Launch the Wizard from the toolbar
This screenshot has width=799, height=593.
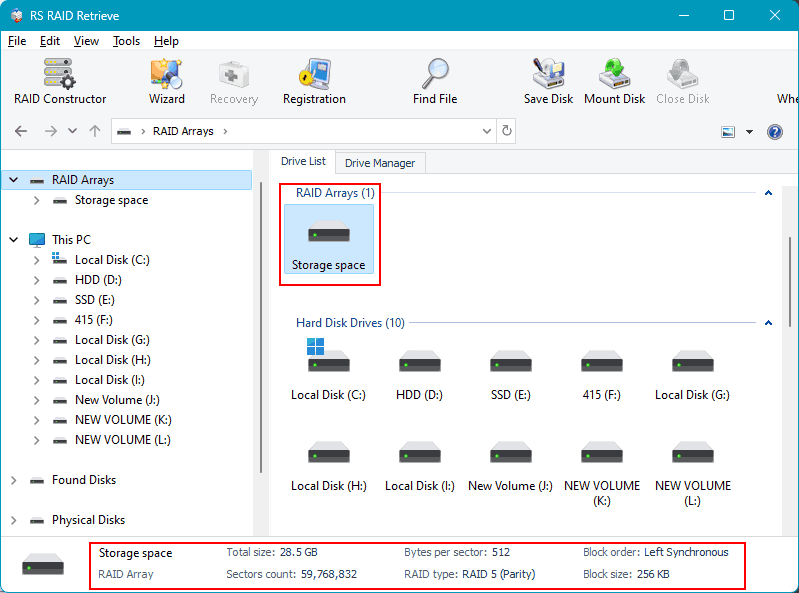tap(166, 81)
